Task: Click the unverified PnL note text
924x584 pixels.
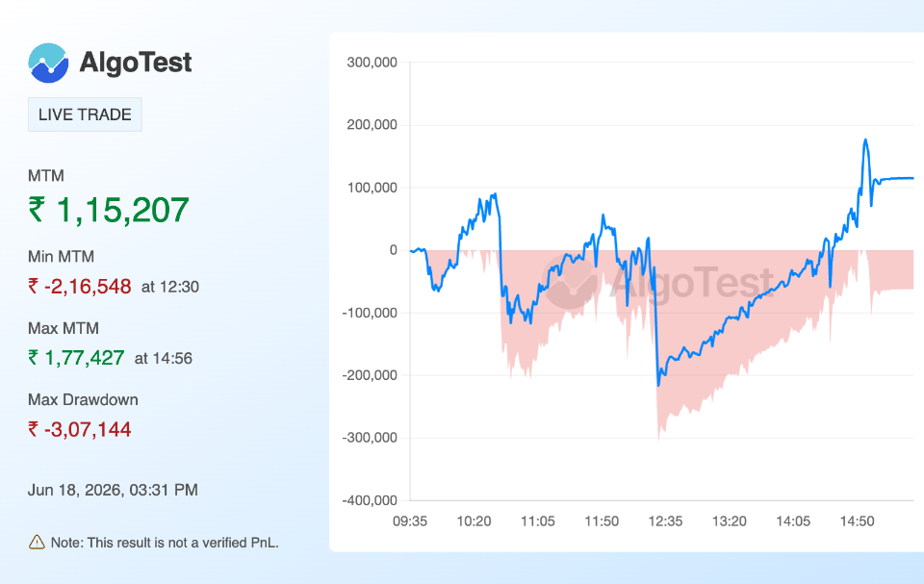Action: 165,543
